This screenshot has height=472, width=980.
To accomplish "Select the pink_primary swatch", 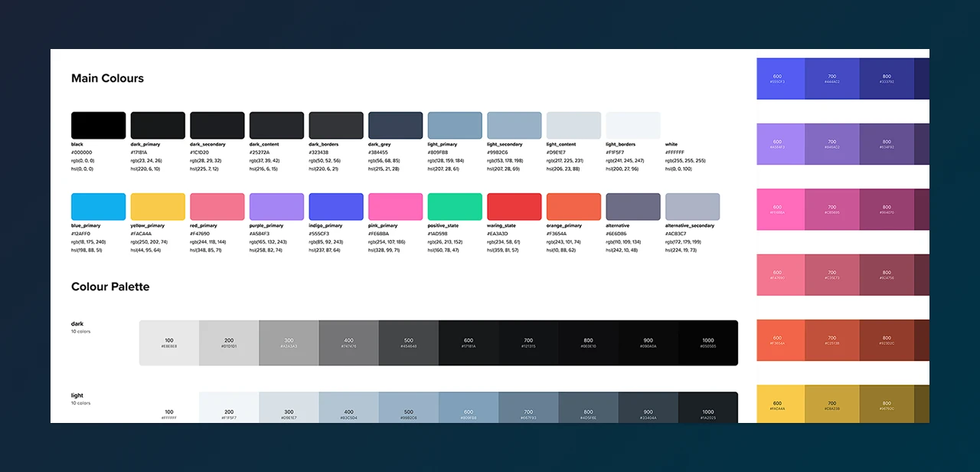I will tap(395, 207).
